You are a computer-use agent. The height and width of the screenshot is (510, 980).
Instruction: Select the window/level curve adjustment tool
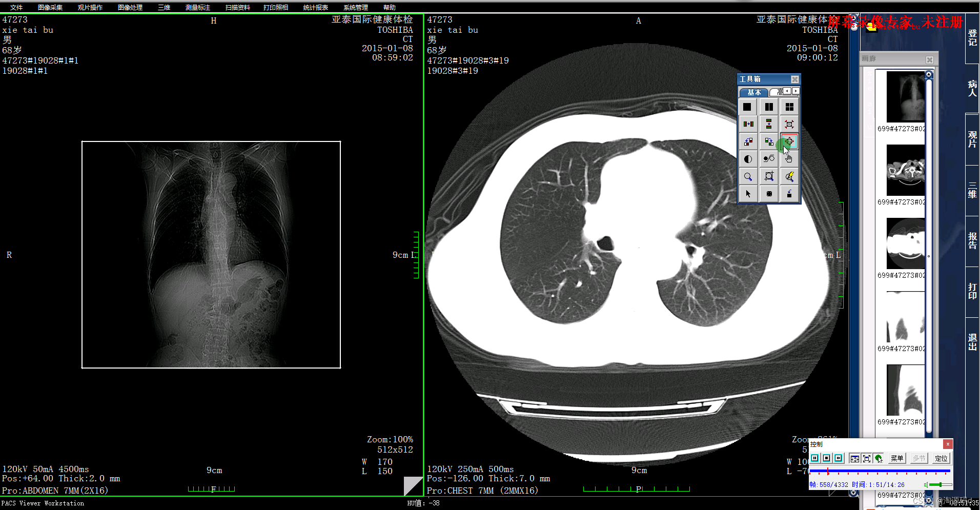(x=769, y=159)
